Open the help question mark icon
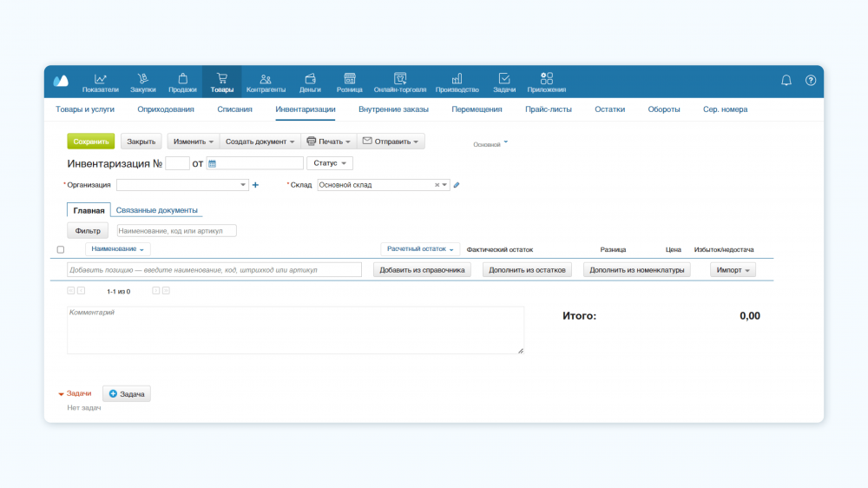Viewport: 868px width, 488px height. (x=811, y=81)
